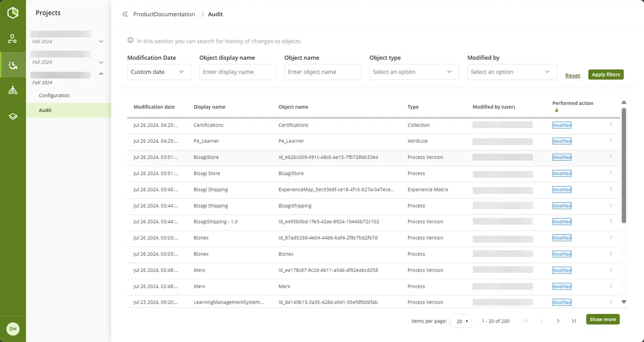Open the Modification Date dropdown
The height and width of the screenshot is (342, 644).
(x=159, y=72)
